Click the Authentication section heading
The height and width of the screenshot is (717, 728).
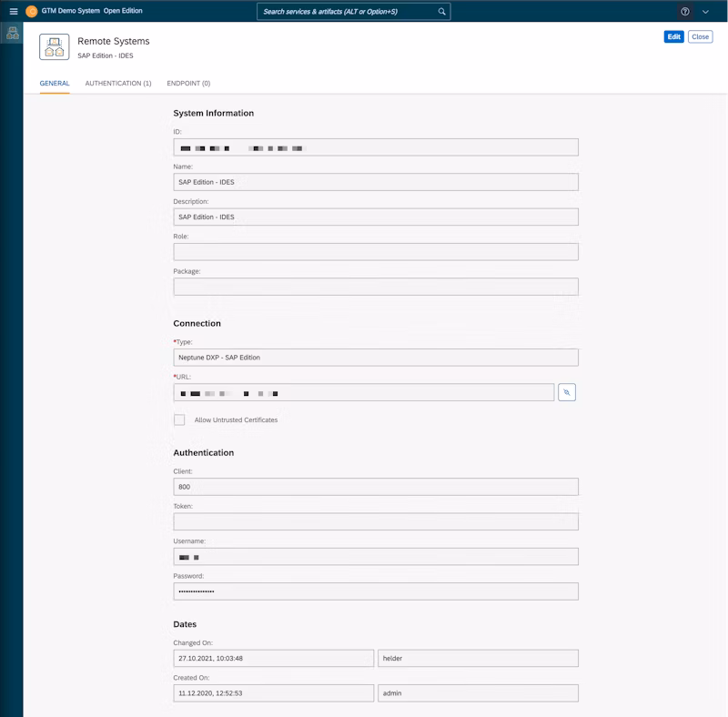point(203,452)
